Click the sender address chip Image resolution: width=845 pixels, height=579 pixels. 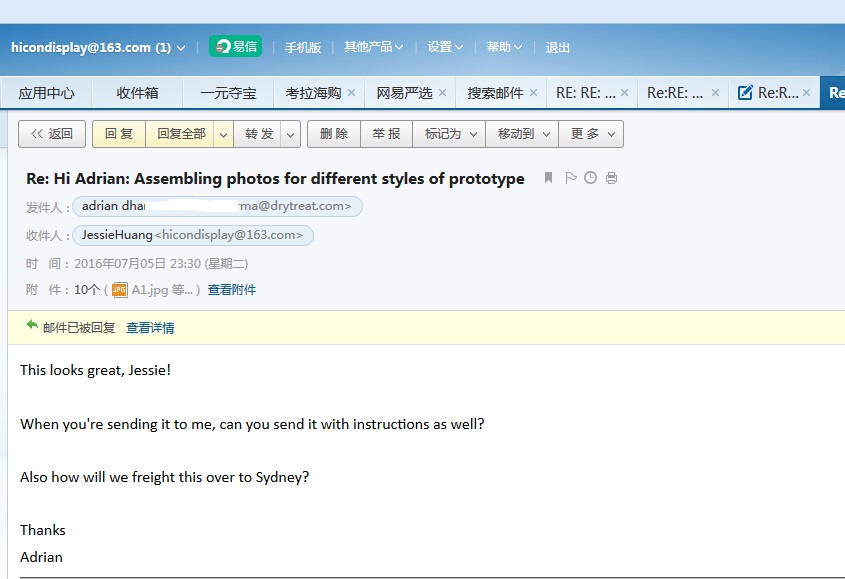point(217,206)
